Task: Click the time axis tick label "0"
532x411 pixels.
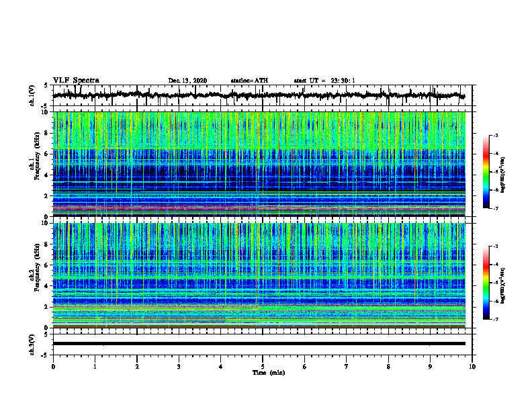Action: [x=53, y=367]
